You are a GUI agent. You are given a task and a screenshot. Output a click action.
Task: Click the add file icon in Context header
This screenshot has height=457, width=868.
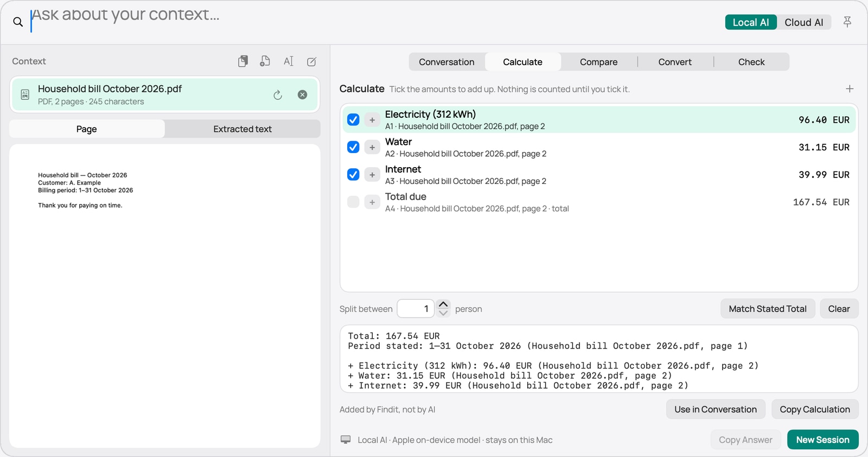pyautogui.click(x=265, y=61)
